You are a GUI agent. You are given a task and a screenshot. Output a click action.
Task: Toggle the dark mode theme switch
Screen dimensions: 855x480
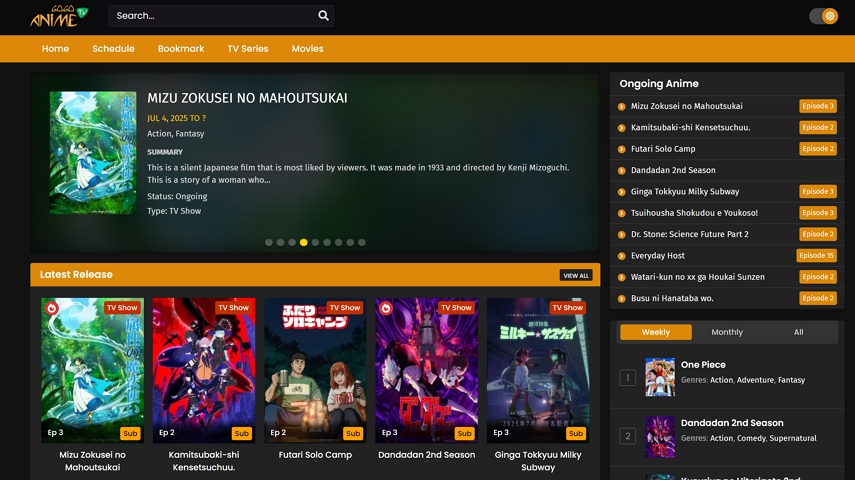[x=823, y=16]
